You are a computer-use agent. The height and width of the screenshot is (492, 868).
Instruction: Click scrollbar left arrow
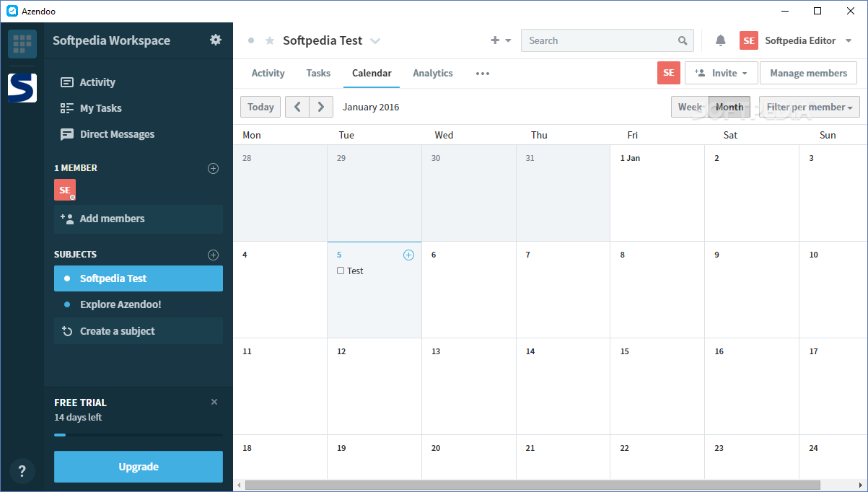coord(239,486)
